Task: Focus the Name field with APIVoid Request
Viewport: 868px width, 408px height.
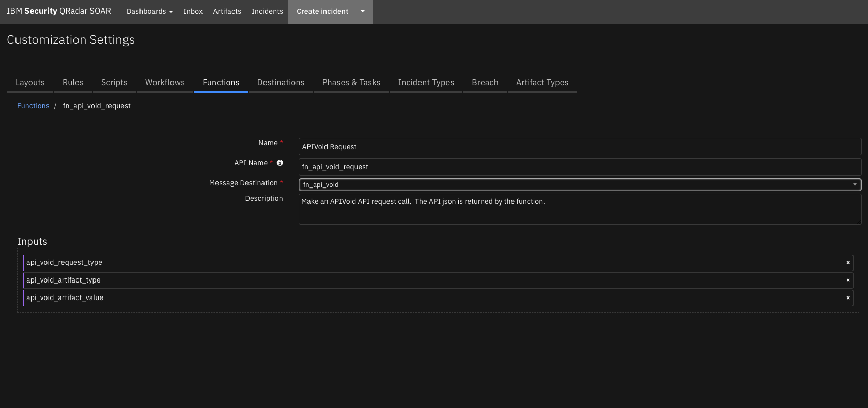Action: (580, 147)
